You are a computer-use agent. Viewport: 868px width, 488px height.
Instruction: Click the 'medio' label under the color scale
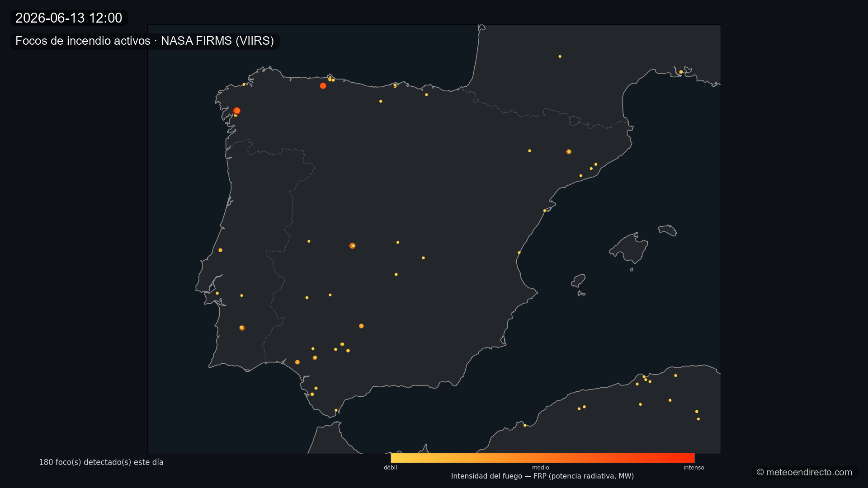(541, 468)
